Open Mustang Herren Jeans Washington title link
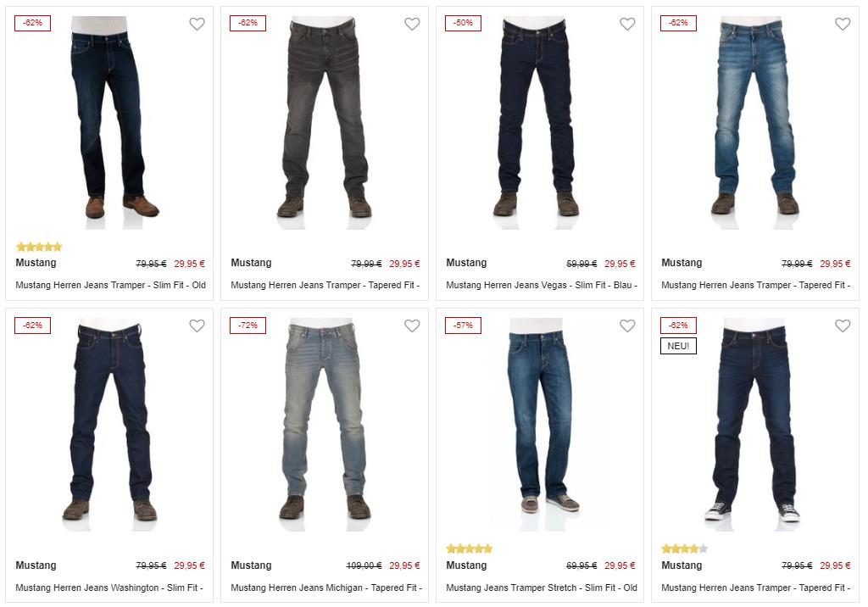Screen dimensions: 868x607 [109, 588]
